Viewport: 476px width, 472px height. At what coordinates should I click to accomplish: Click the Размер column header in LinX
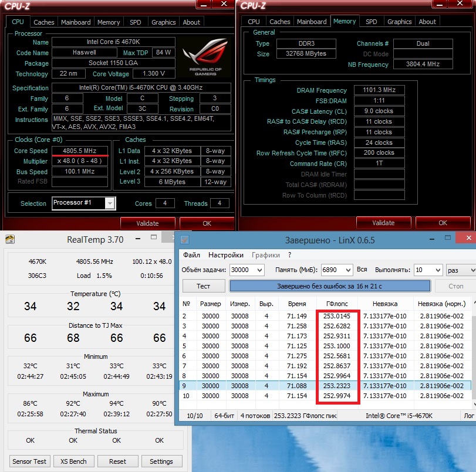coord(210,304)
